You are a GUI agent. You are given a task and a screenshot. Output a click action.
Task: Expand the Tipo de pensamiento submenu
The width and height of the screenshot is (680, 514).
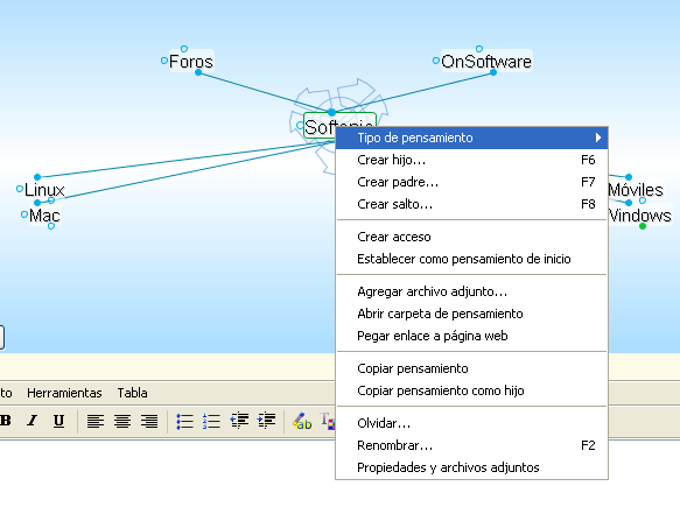point(472,138)
